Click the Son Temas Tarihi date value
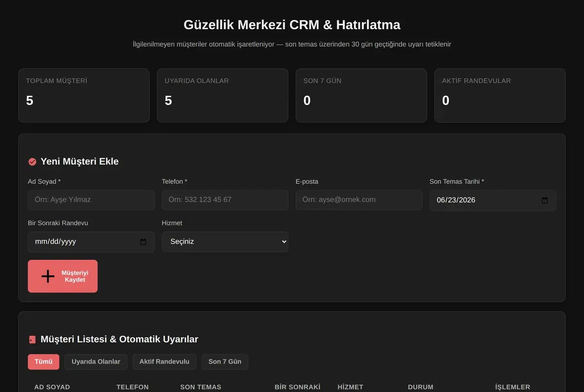Image resolution: width=584 pixels, height=392 pixels. click(456, 200)
